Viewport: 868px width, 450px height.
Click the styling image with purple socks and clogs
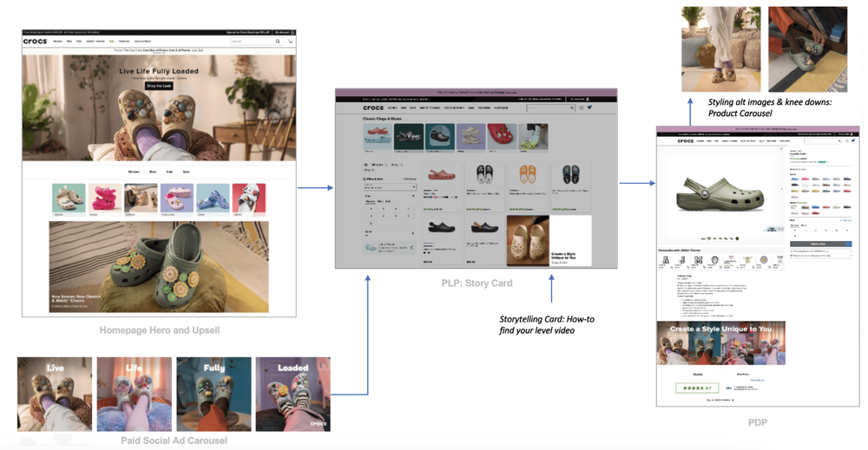tap(720, 49)
